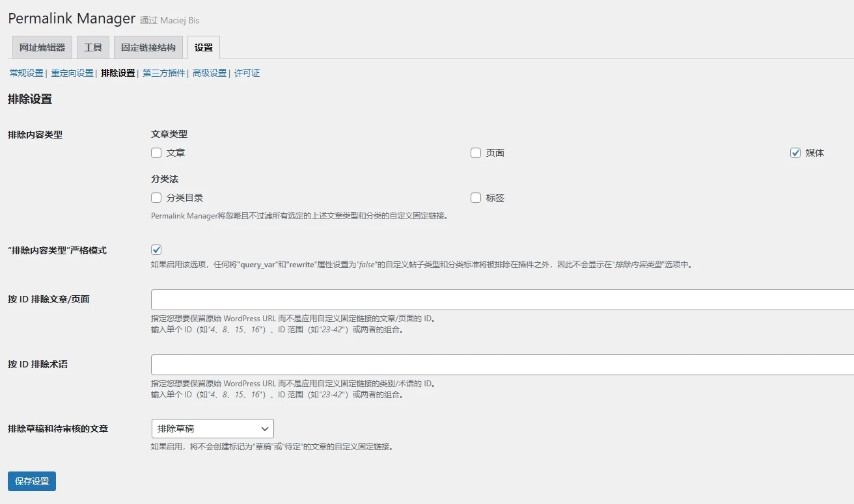Screen dimensions: 854x504
Task: 打开"固定链接结构"选项卡
Action: [148, 47]
